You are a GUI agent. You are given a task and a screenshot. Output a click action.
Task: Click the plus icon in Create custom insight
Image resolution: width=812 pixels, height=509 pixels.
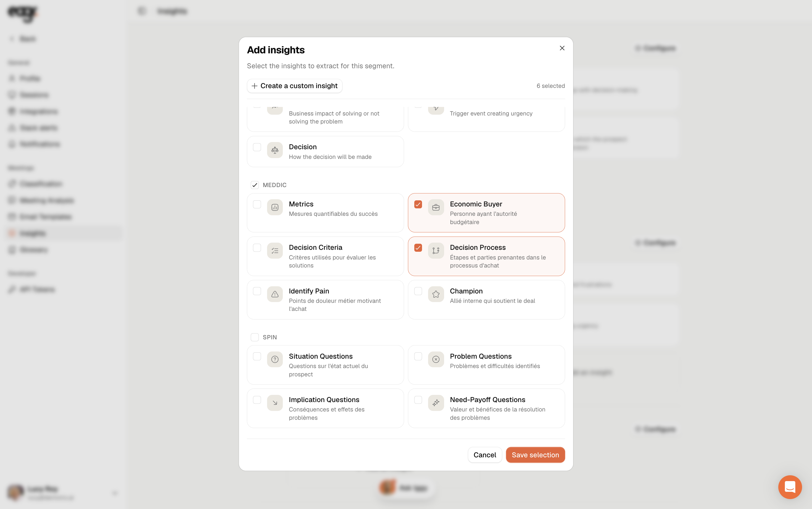coord(255,86)
